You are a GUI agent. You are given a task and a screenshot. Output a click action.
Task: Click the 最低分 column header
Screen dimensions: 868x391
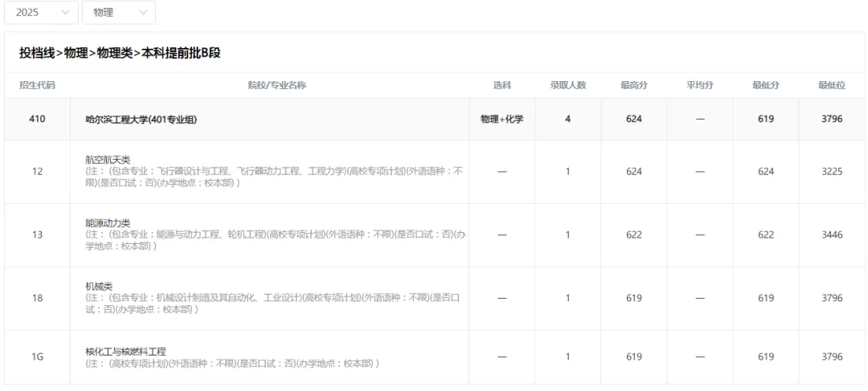point(766,85)
